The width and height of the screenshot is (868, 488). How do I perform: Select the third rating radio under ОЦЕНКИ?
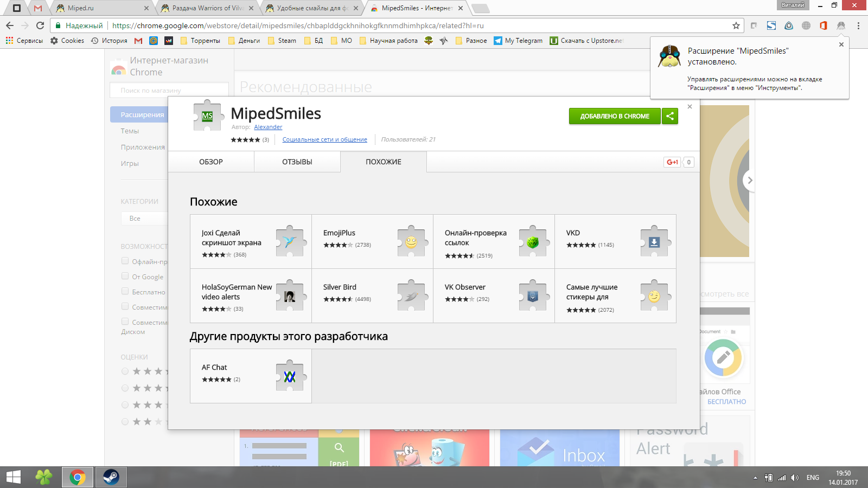pos(125,405)
